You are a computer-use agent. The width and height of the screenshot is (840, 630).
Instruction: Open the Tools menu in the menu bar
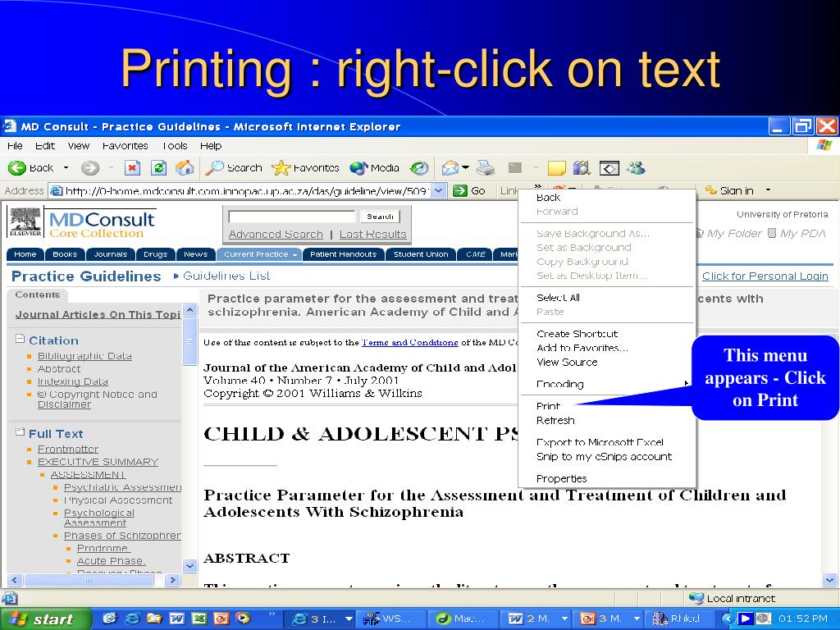175,146
